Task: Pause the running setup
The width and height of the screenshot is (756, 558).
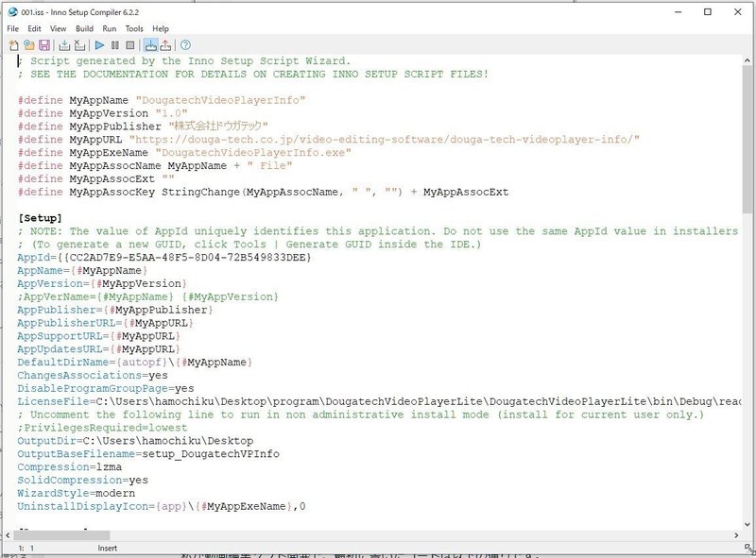Action: [114, 45]
